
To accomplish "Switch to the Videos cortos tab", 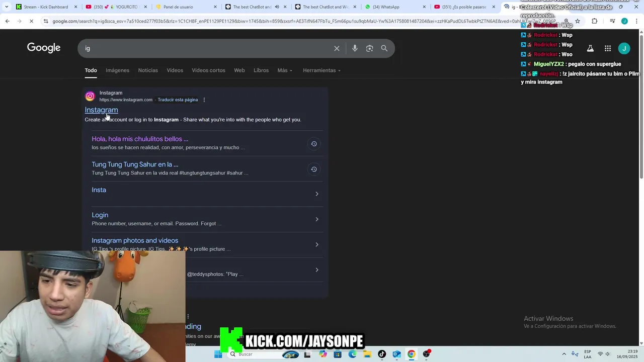I will [208, 70].
